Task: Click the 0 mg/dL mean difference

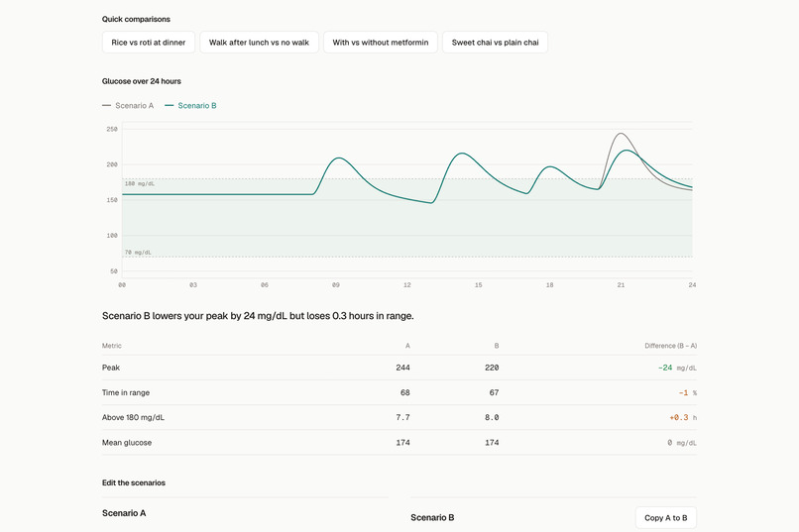Action: pos(682,443)
